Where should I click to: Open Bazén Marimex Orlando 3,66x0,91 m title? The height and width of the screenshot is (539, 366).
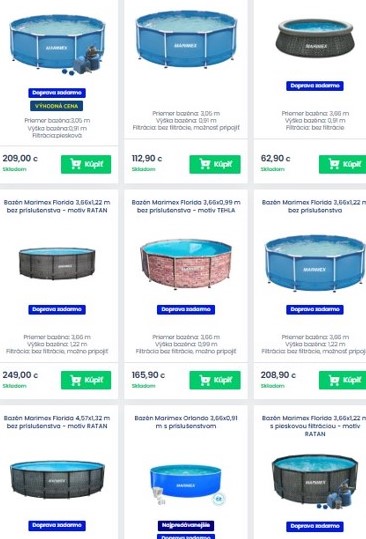point(186,422)
